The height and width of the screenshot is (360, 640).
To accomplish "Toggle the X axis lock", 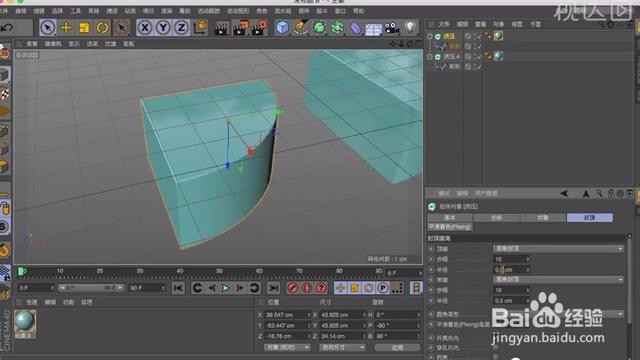I will point(144,28).
